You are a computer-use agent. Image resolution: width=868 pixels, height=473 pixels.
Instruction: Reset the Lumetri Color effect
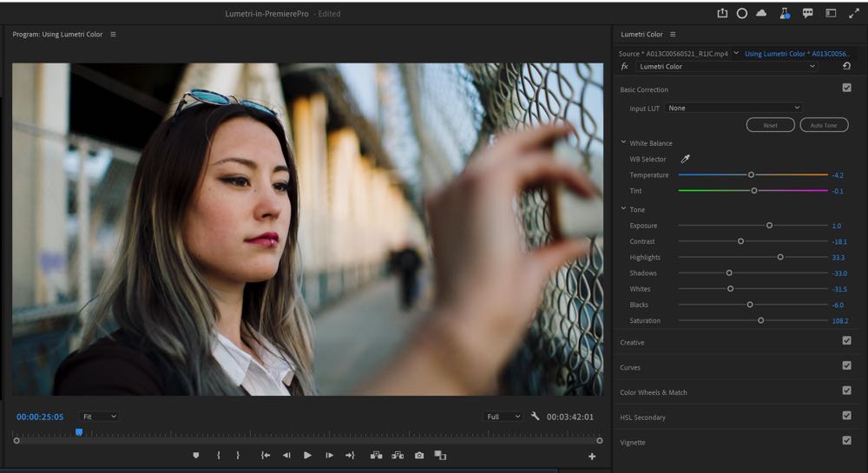coord(846,66)
